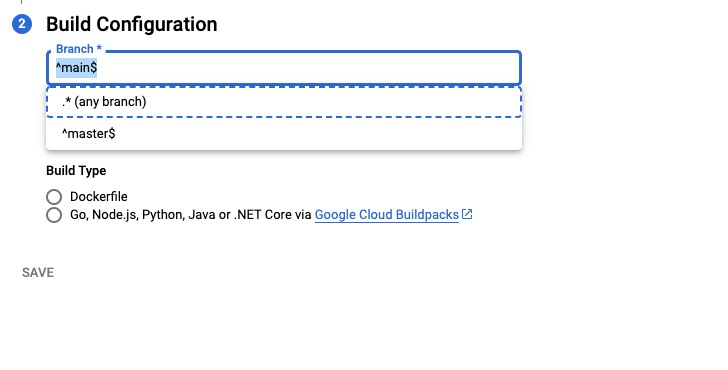Click the Branch * floating label
Viewport: 728px width, 370px height.
pos(78,49)
